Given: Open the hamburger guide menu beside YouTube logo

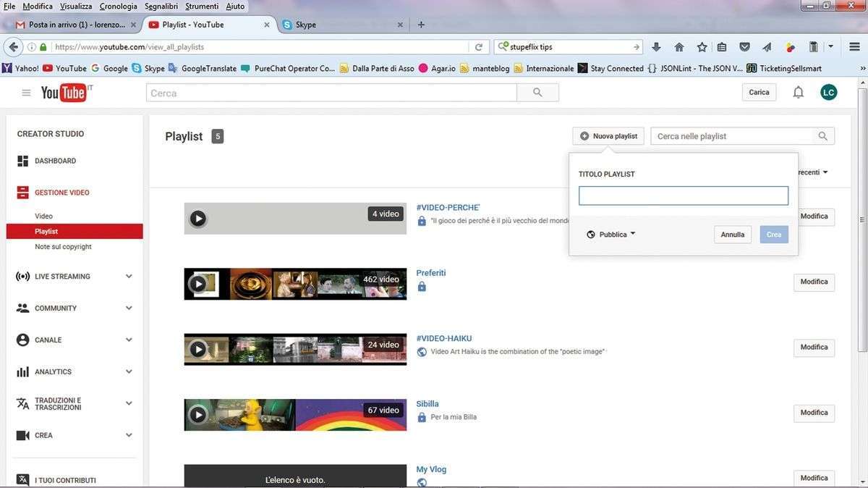Looking at the screenshot, I should click(x=27, y=93).
